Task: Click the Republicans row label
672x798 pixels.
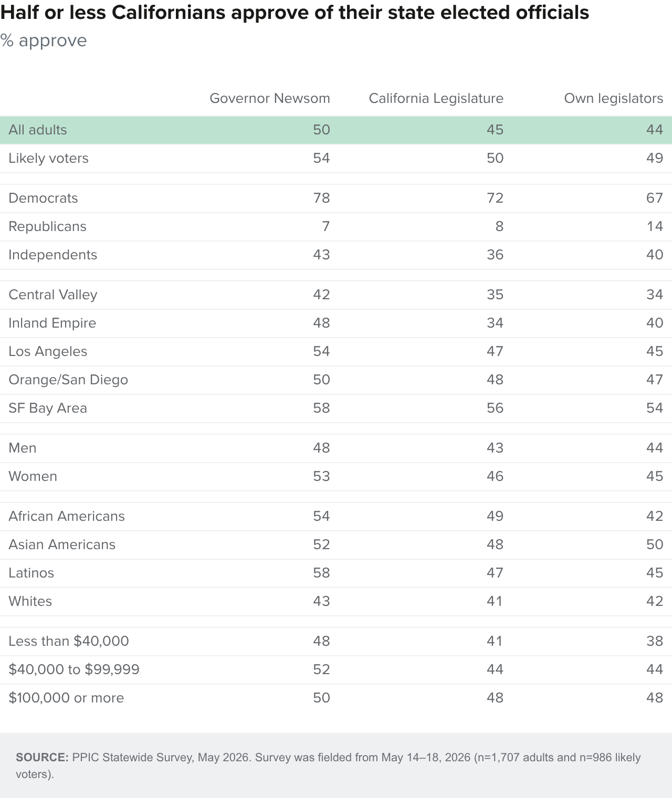Action: 47,226
